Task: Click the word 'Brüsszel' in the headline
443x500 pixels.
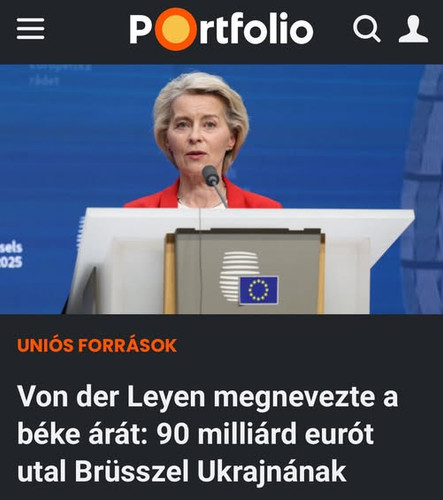Action: click(x=132, y=471)
